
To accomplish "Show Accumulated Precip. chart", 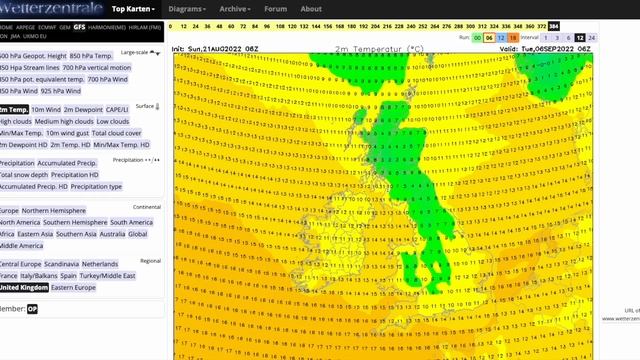I will (67, 163).
